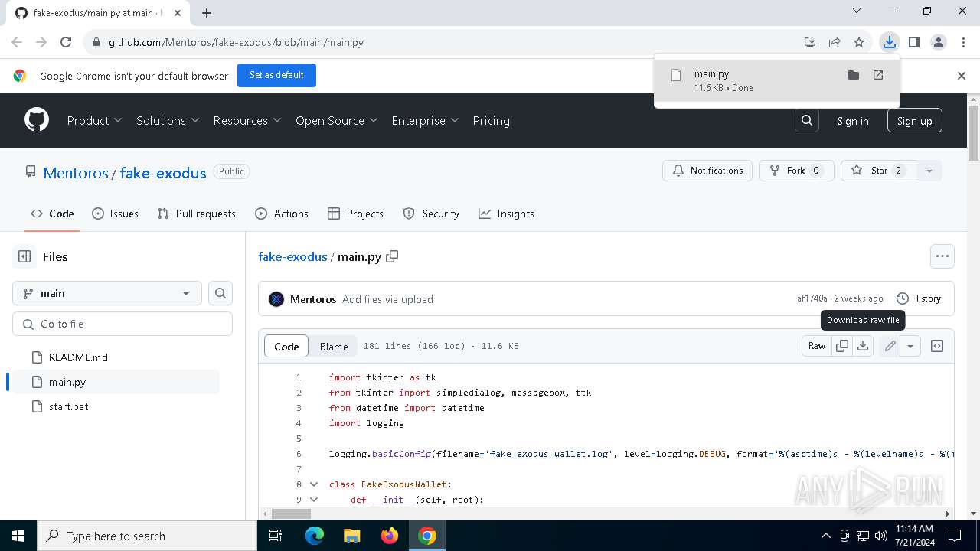The width and height of the screenshot is (980, 551).
Task: Open Resources dropdown menu
Action: click(x=247, y=120)
